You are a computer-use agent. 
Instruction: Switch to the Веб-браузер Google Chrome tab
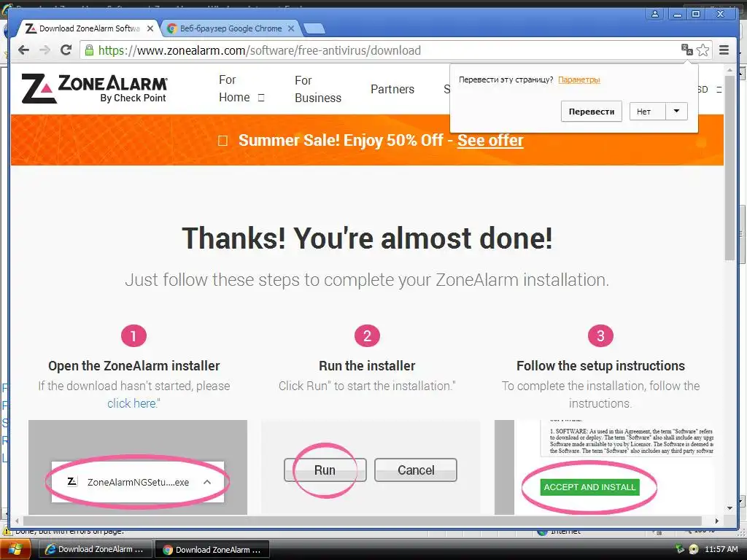(x=231, y=28)
